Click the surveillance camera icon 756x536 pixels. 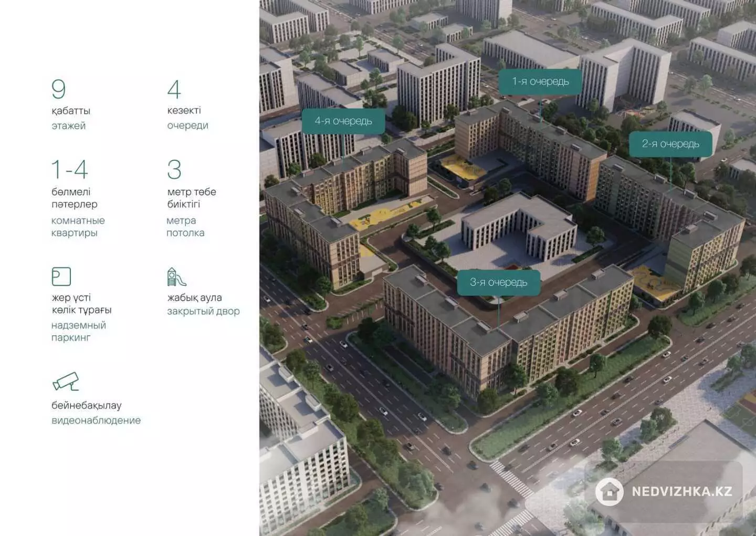(66, 382)
